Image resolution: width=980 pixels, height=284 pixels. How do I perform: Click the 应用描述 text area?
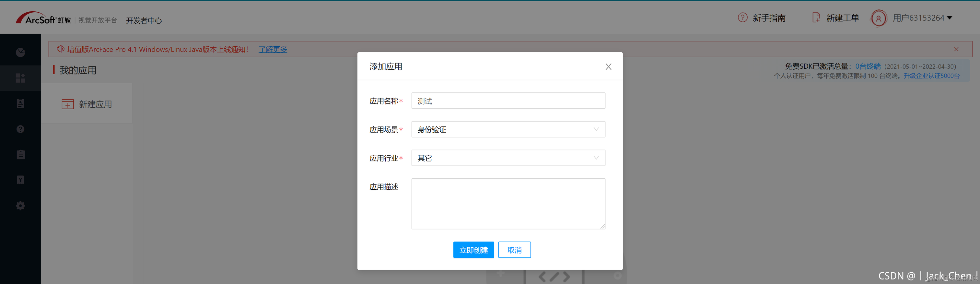508,204
